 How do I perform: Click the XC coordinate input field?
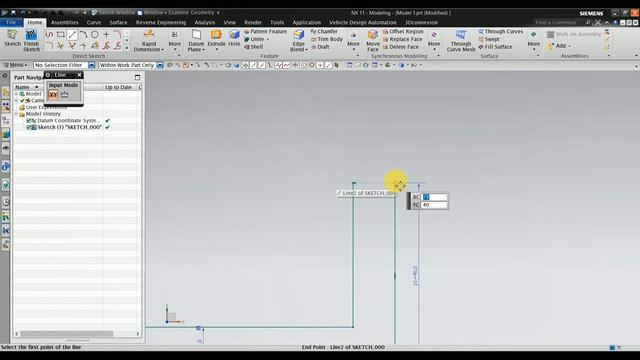pyautogui.click(x=434, y=197)
